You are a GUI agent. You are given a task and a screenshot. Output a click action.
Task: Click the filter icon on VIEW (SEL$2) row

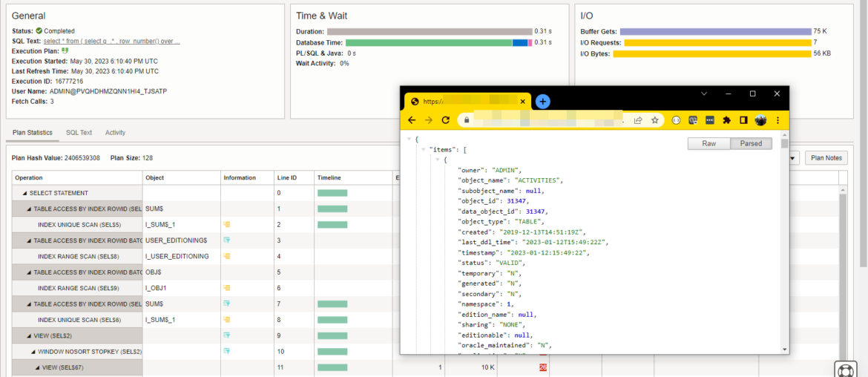click(x=226, y=335)
